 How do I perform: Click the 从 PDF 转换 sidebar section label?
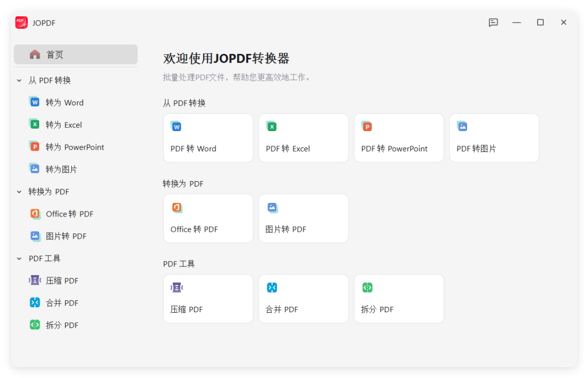[x=50, y=80]
